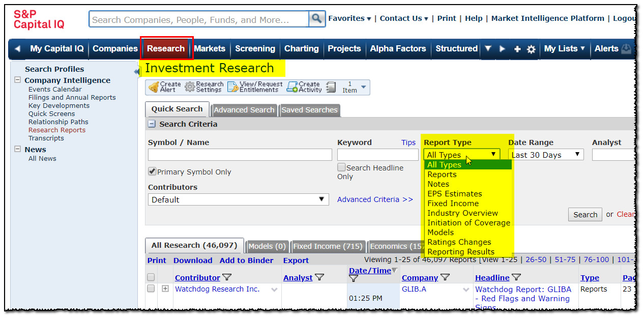Click the Search button
This screenshot has width=644, height=318.
click(x=585, y=215)
